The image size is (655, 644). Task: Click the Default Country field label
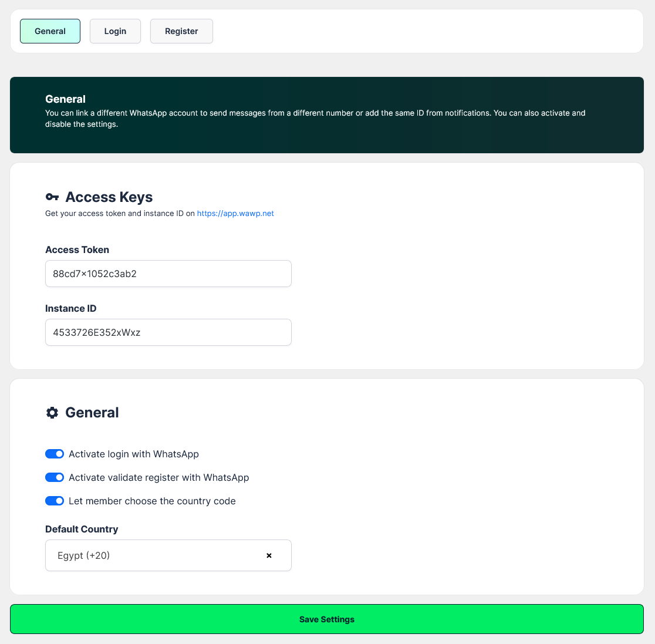pos(82,529)
